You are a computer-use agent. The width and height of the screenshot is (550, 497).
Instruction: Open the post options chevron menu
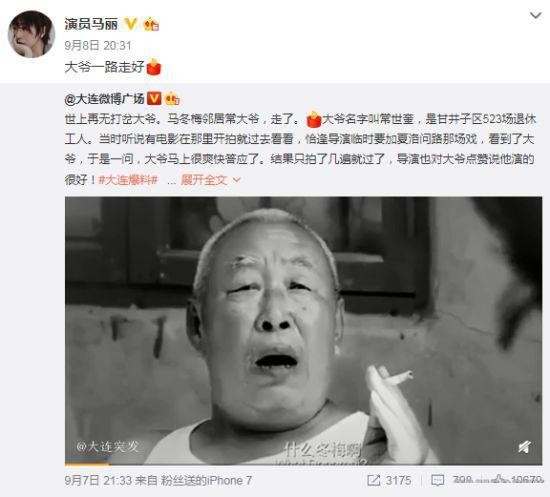(x=535, y=15)
